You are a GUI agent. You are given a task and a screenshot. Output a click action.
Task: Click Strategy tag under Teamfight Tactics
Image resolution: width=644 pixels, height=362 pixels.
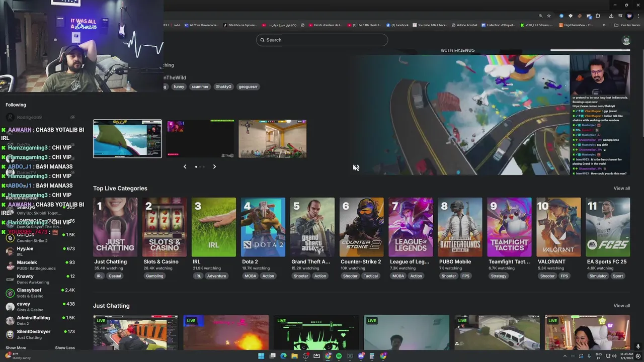pos(499,276)
